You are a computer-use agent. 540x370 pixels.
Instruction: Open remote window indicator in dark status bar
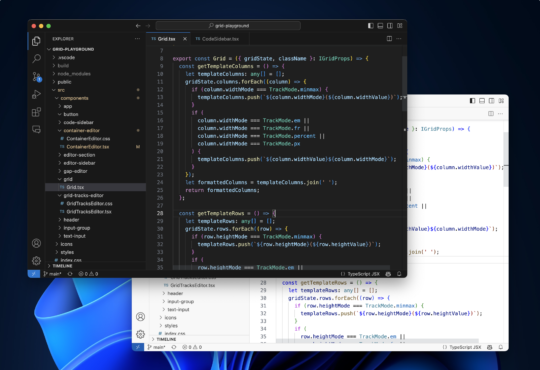[x=34, y=274]
